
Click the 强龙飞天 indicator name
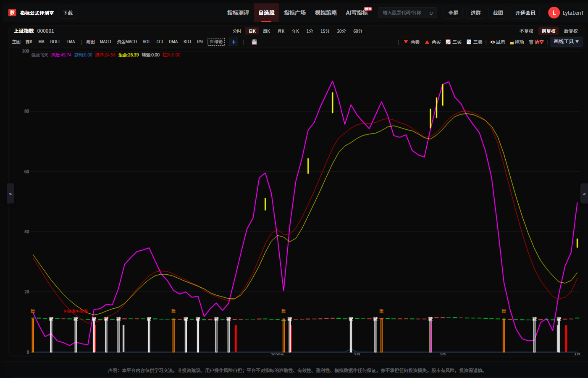40,55
